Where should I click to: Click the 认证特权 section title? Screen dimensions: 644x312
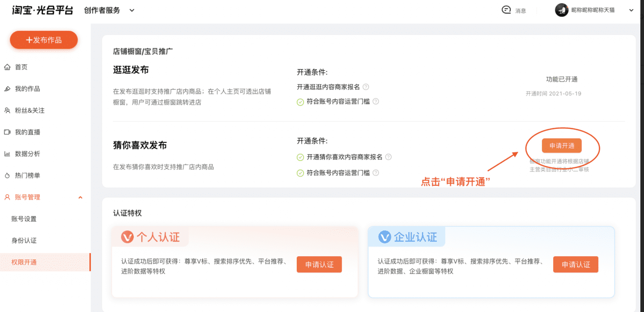click(x=127, y=213)
